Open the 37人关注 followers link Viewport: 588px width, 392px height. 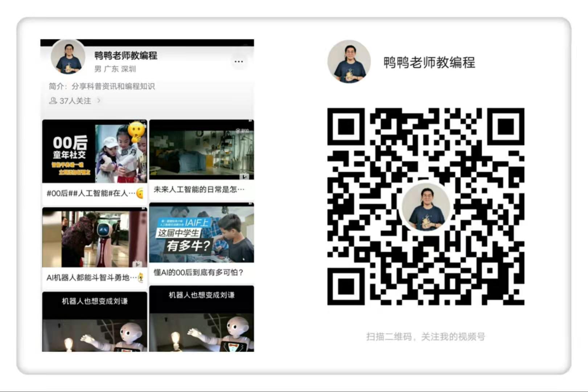point(75,101)
